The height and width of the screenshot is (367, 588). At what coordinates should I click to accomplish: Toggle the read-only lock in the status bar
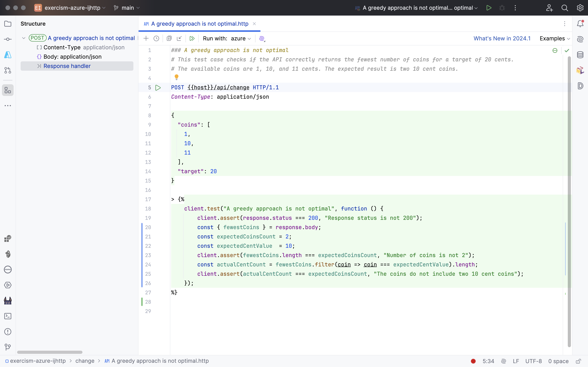click(x=578, y=361)
